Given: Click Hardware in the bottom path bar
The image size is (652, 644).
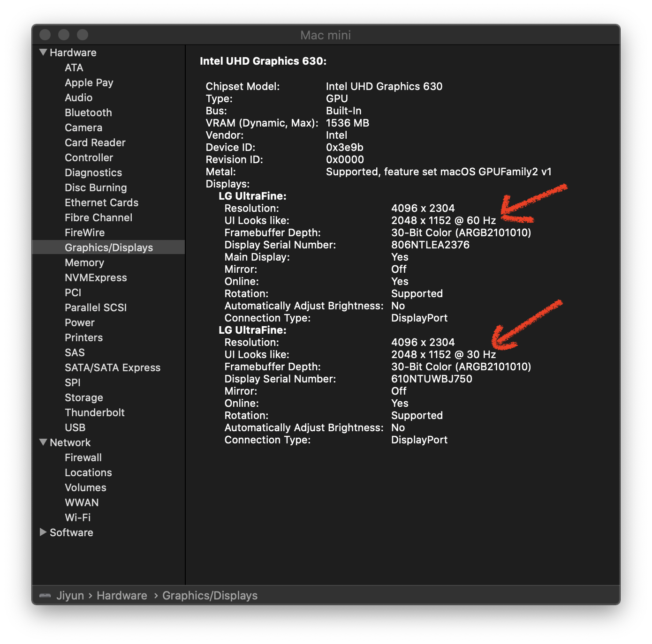Looking at the screenshot, I should click(x=121, y=596).
